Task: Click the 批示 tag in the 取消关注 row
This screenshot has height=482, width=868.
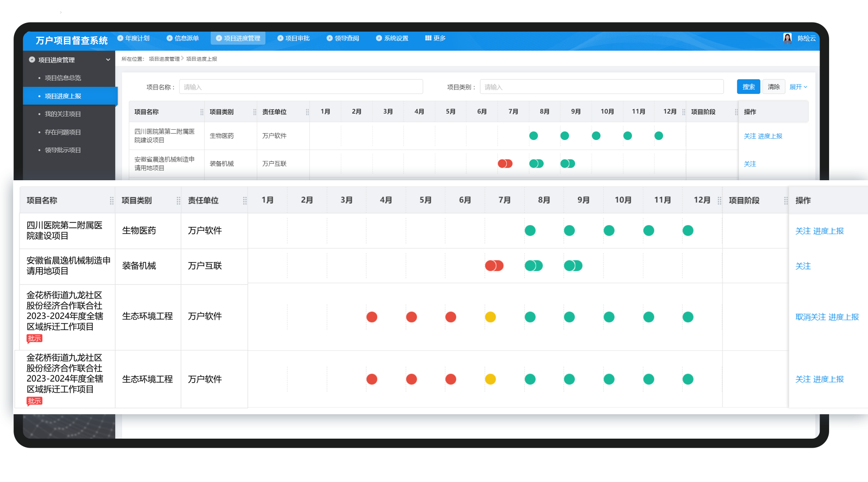Action: 34,339
